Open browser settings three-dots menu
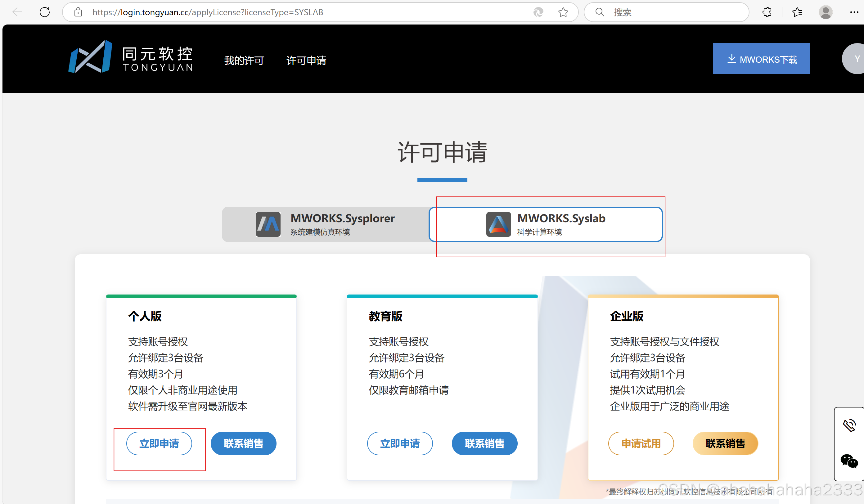Image resolution: width=864 pixels, height=504 pixels. coord(854,12)
